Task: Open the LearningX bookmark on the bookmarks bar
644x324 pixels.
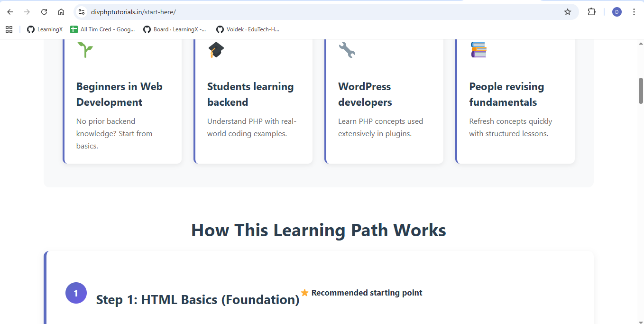Action: pyautogui.click(x=45, y=29)
